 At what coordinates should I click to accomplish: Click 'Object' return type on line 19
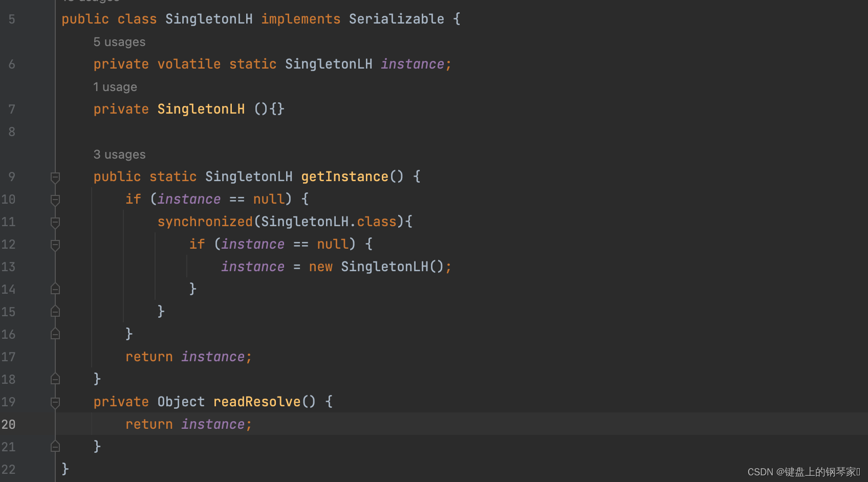(x=181, y=402)
